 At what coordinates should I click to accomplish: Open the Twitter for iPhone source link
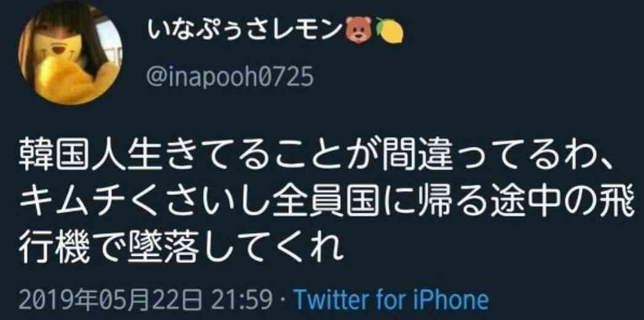tap(392, 300)
